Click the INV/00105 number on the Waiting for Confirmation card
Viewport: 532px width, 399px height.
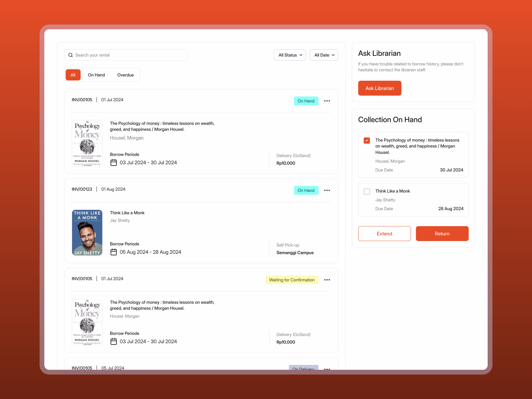click(82, 279)
